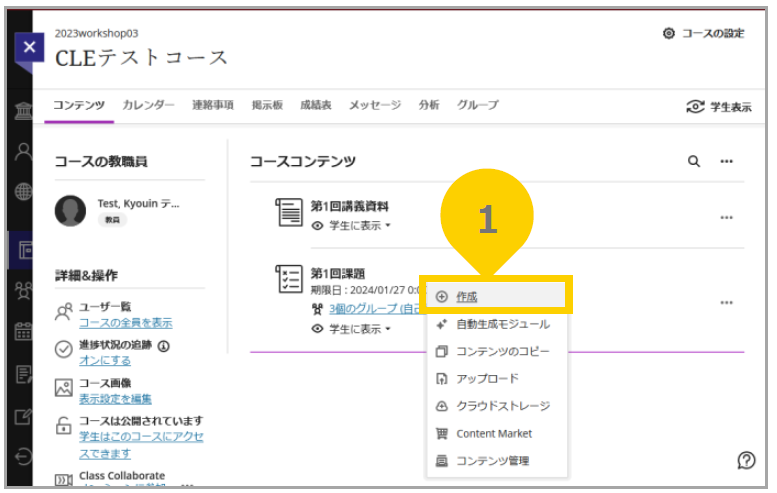This screenshot has height=493, width=777.
Task: Open visibility dropdown for 第1回講義資料
Action: point(360,226)
